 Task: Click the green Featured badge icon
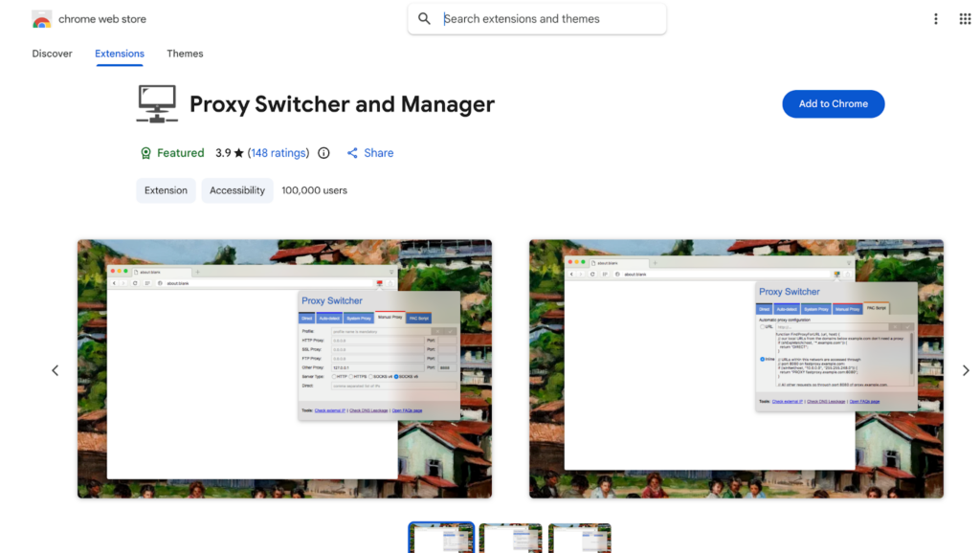[x=145, y=153]
